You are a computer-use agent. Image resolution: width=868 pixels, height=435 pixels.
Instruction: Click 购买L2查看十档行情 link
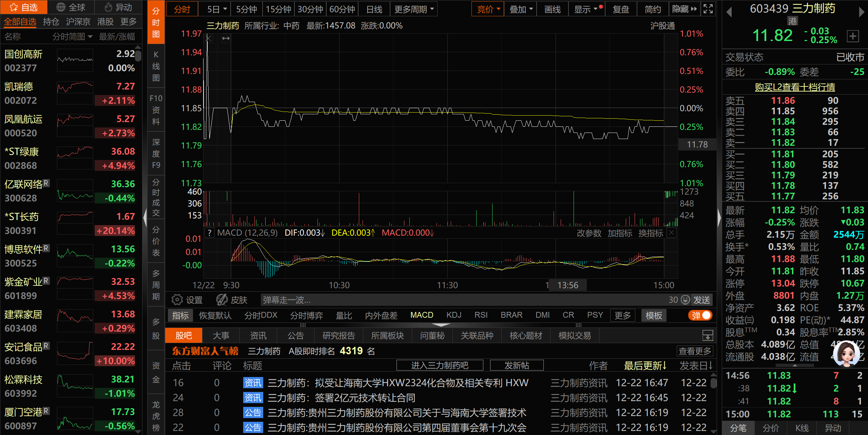click(795, 87)
